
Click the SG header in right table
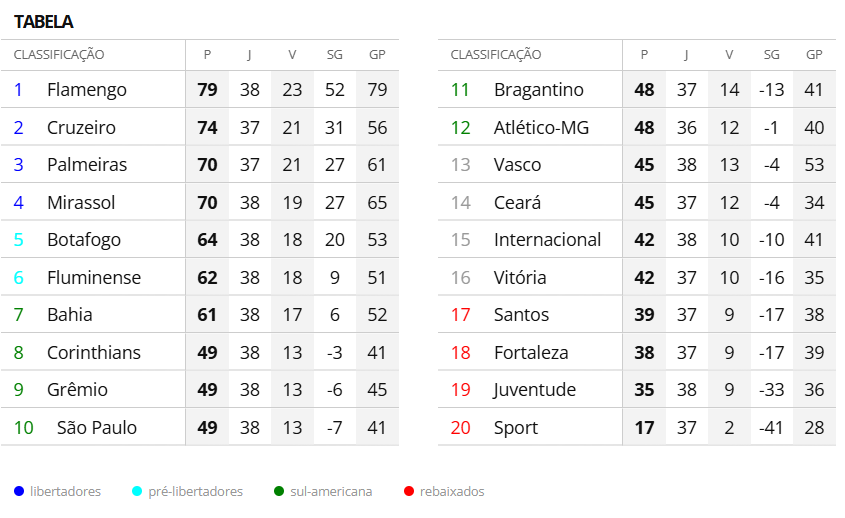coord(771,55)
